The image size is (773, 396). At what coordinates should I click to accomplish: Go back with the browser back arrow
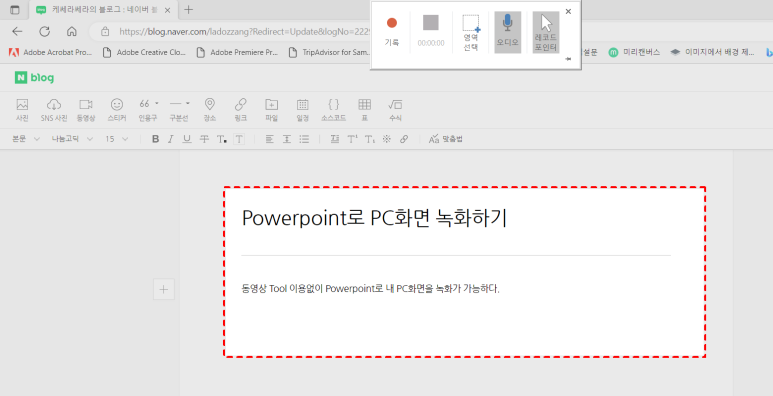point(17,32)
